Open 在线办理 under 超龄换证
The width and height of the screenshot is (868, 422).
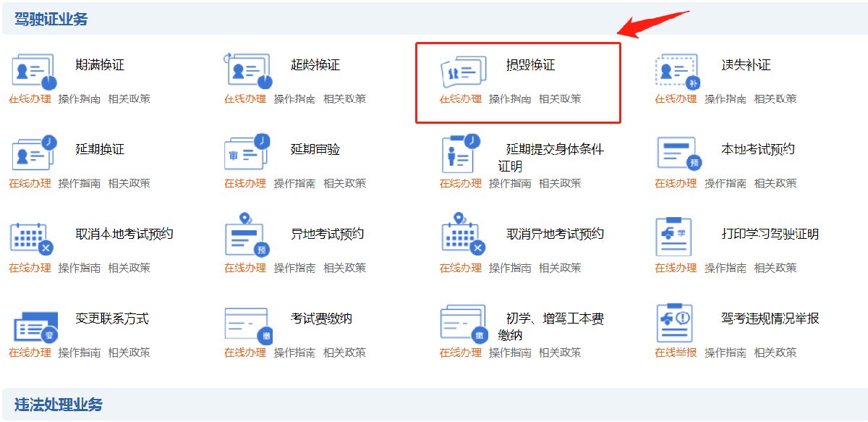[x=245, y=99]
